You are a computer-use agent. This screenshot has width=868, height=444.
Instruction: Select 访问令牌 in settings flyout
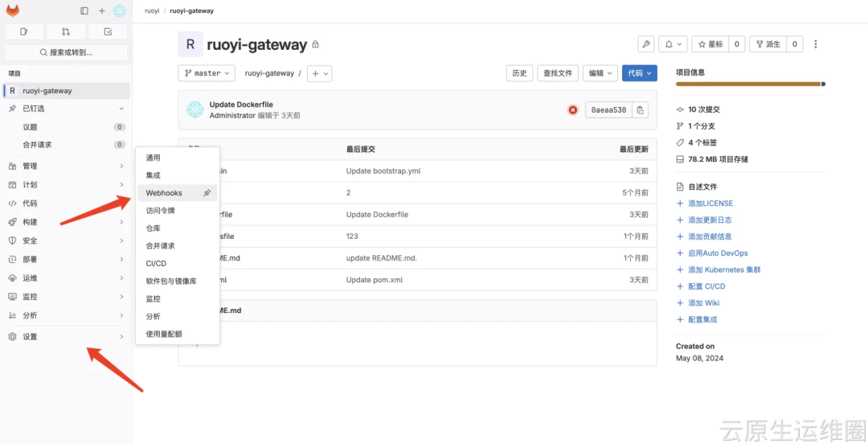(177, 211)
